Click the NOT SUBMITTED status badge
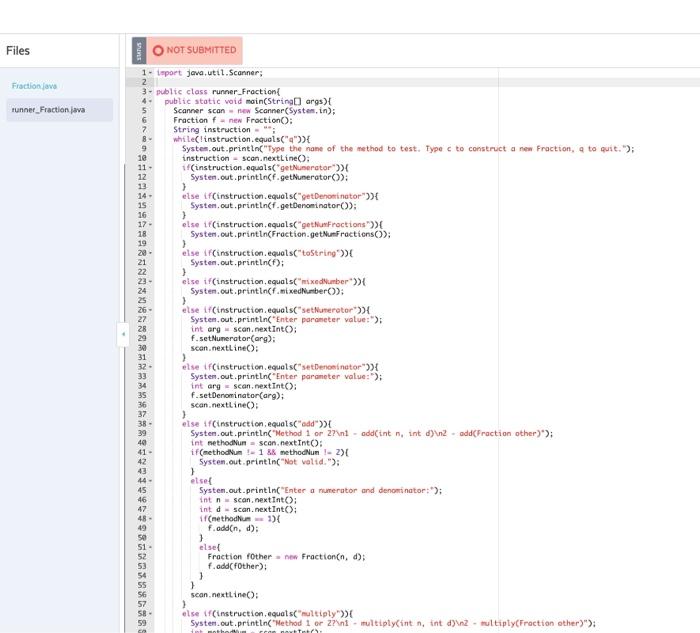700x633 pixels. (195, 50)
